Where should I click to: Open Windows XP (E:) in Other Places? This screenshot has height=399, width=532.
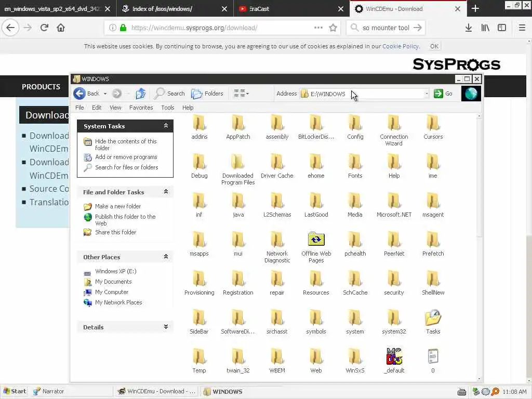(x=116, y=271)
